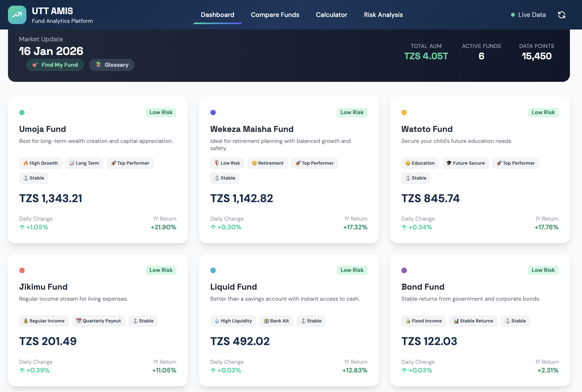Click the green status dot on Umoja Fund card
This screenshot has width=582, height=392.
tap(22, 112)
